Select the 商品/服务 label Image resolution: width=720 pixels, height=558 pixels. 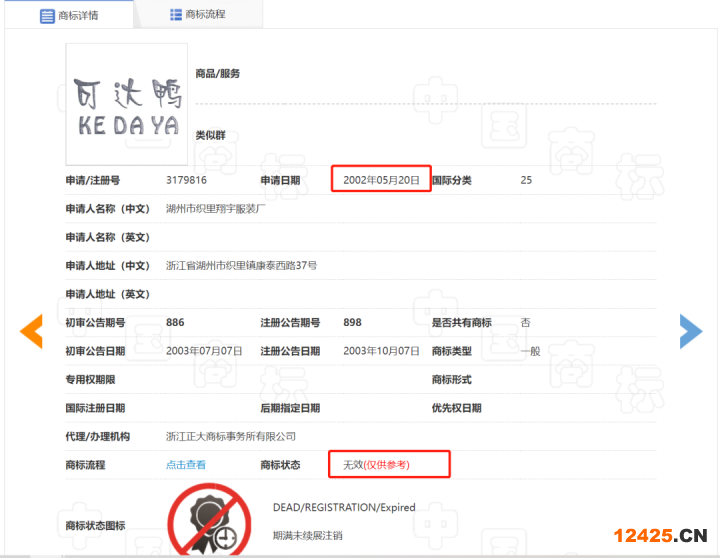pos(218,73)
